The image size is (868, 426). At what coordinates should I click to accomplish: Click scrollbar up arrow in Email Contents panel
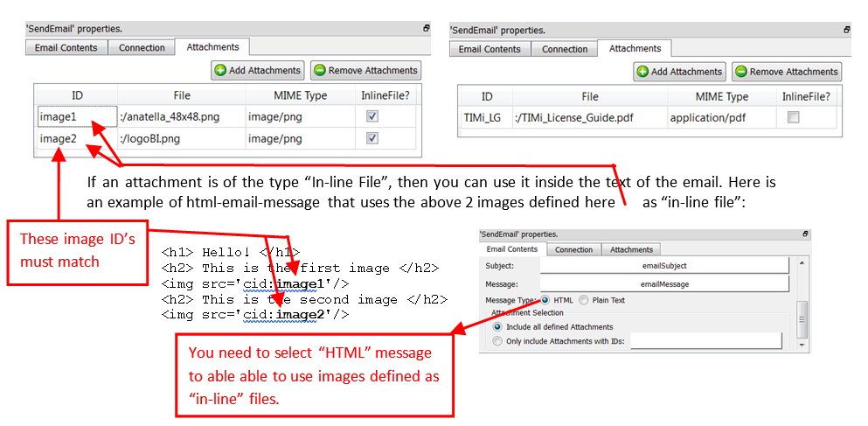pos(802,262)
